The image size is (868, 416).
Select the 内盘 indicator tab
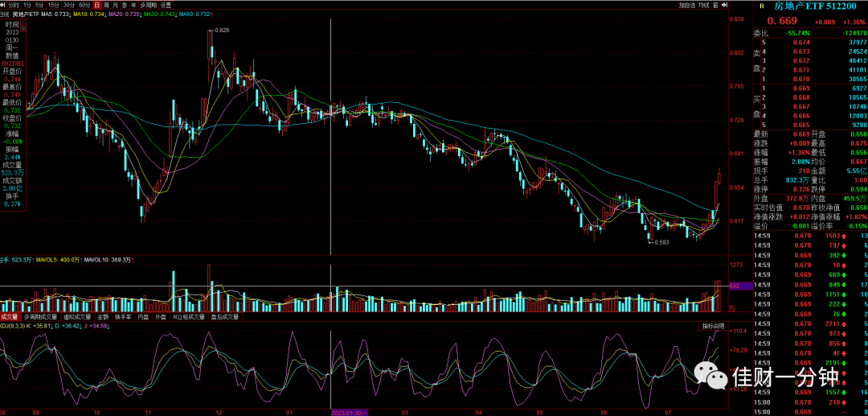pyautogui.click(x=143, y=317)
